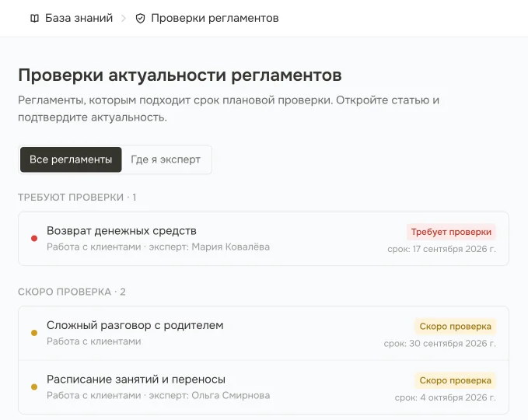Click the text срок: 4 октября 2026 г.
528x420 pixels.
pyautogui.click(x=445, y=397)
